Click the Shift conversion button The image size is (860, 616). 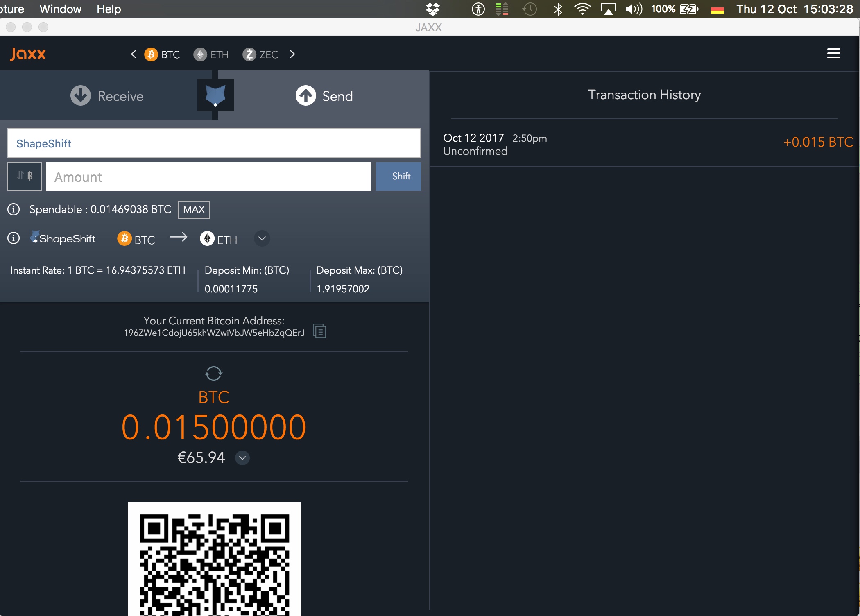(x=400, y=176)
